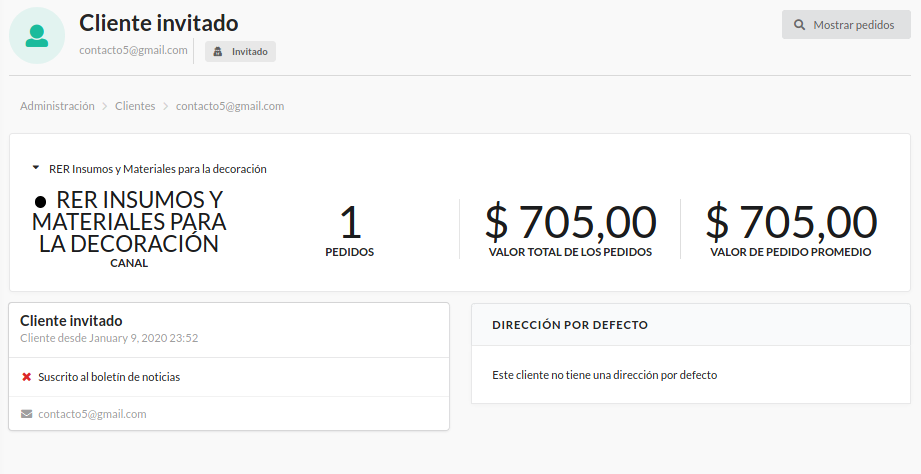Click the orders count value 1
Viewport: 921px width, 474px height.
click(350, 223)
